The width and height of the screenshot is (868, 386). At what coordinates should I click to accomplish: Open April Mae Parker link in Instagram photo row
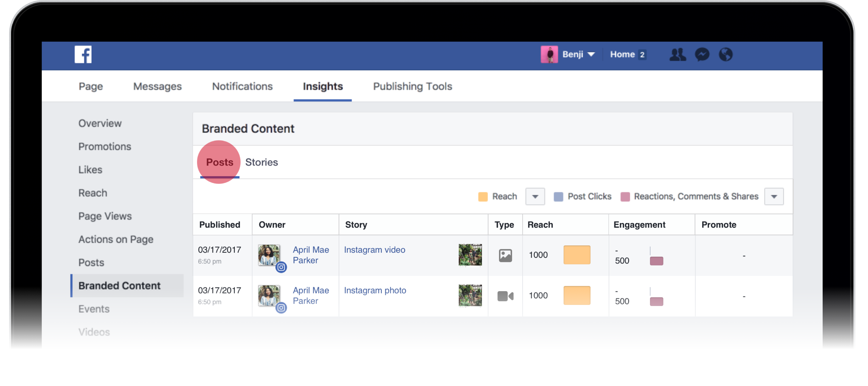(x=311, y=296)
